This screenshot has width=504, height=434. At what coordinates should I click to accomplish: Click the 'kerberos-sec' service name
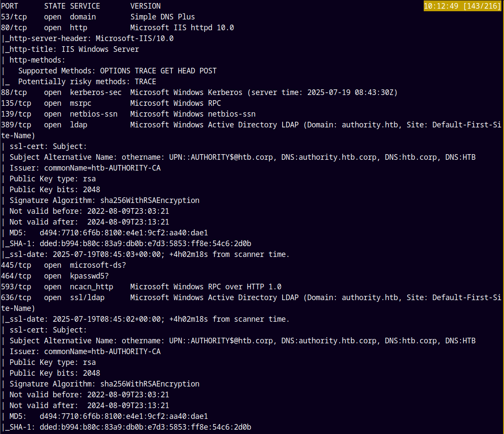click(x=96, y=92)
